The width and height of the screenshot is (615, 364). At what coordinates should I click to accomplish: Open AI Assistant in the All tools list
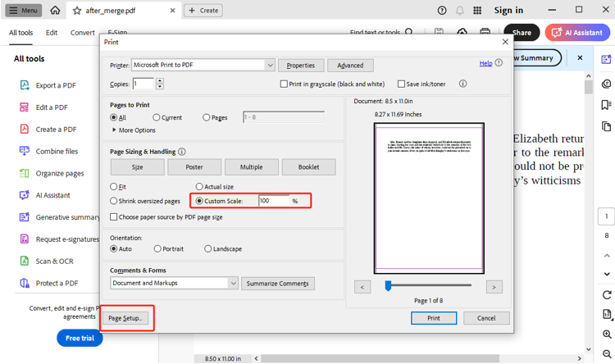[x=45, y=195]
